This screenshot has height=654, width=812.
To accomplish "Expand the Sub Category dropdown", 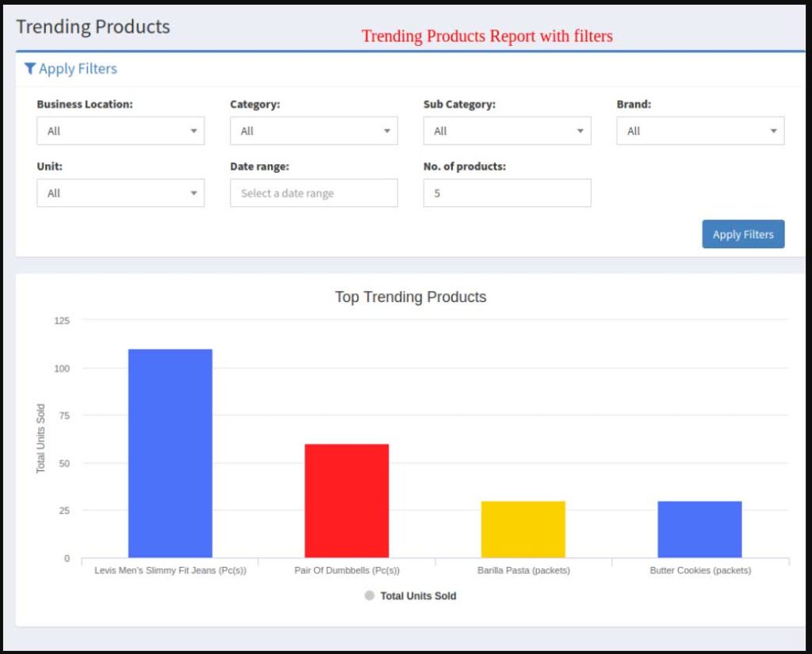I will click(x=507, y=131).
